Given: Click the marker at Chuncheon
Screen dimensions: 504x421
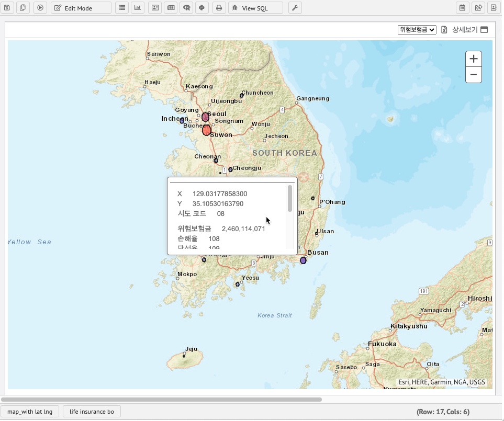Looking at the screenshot, I should 241,95.
